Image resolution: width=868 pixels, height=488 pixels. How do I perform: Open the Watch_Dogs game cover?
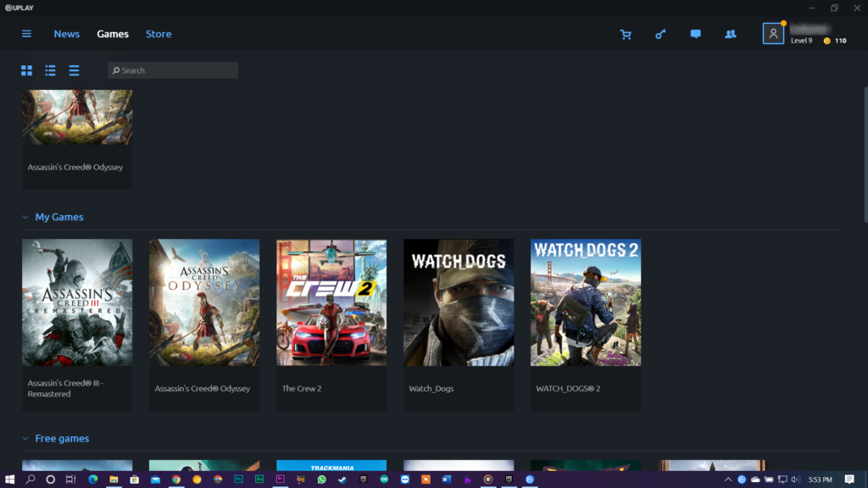pyautogui.click(x=459, y=302)
